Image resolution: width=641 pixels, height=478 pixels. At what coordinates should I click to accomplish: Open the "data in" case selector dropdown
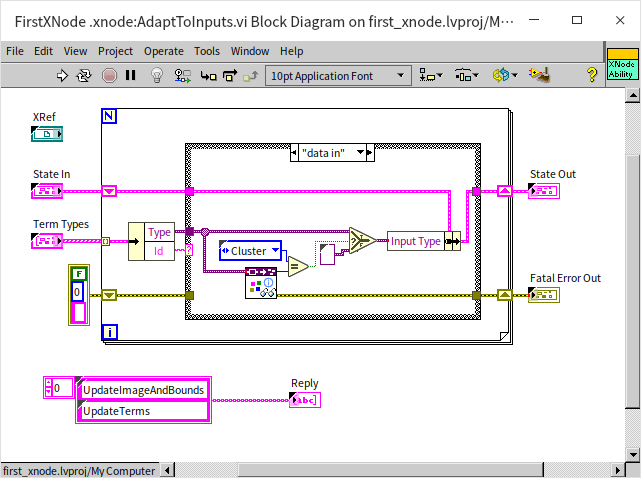(x=368, y=153)
